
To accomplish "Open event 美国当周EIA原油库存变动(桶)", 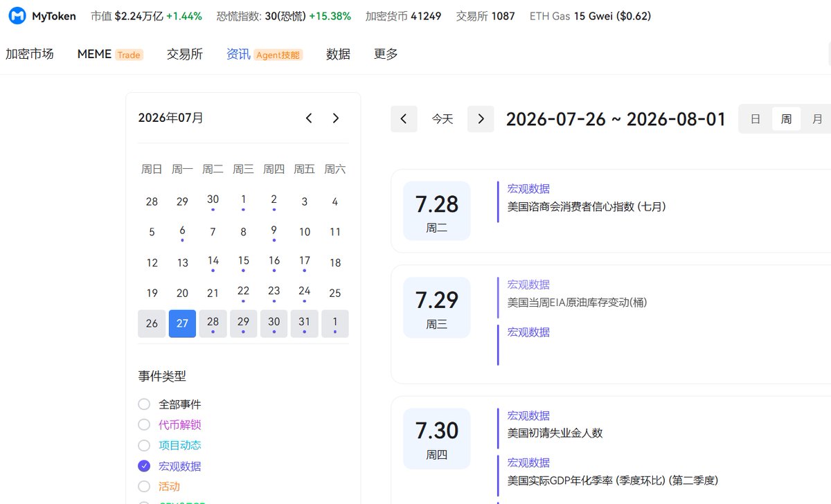I will point(578,303).
